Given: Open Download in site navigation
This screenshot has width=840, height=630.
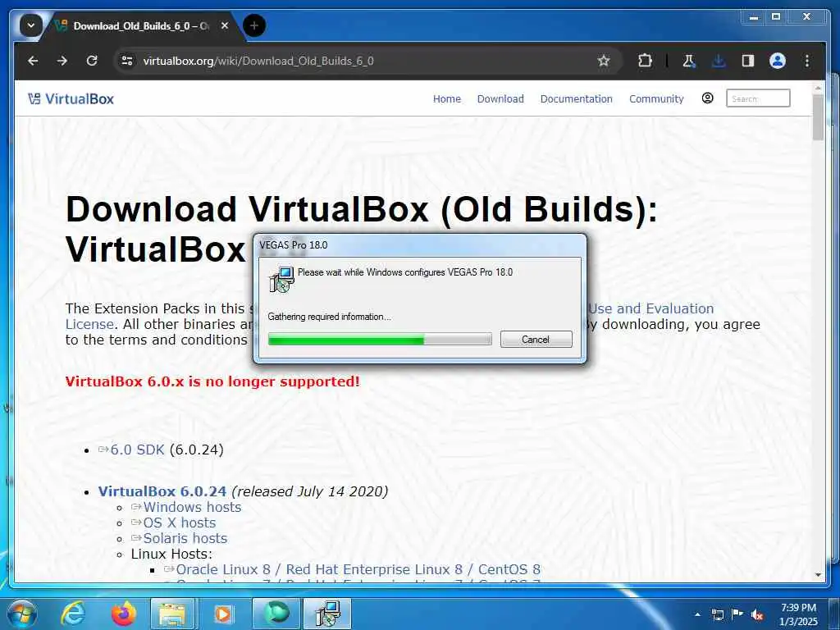Looking at the screenshot, I should click(500, 98).
